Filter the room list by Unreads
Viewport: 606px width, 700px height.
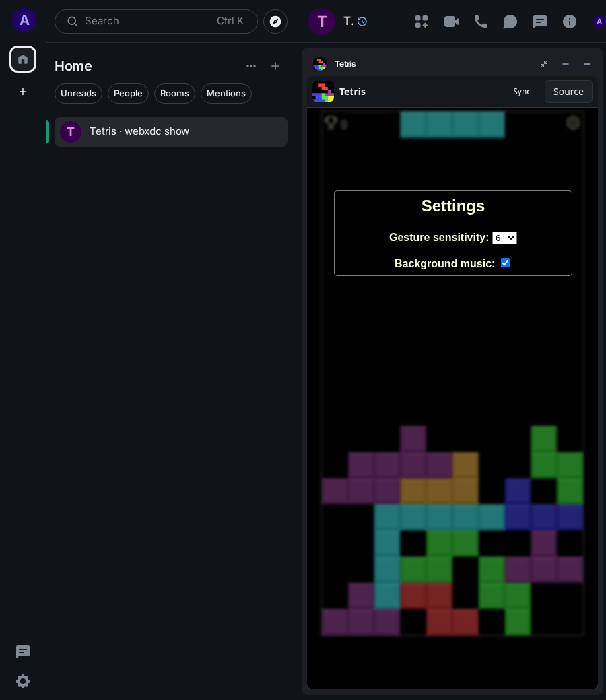click(x=78, y=94)
